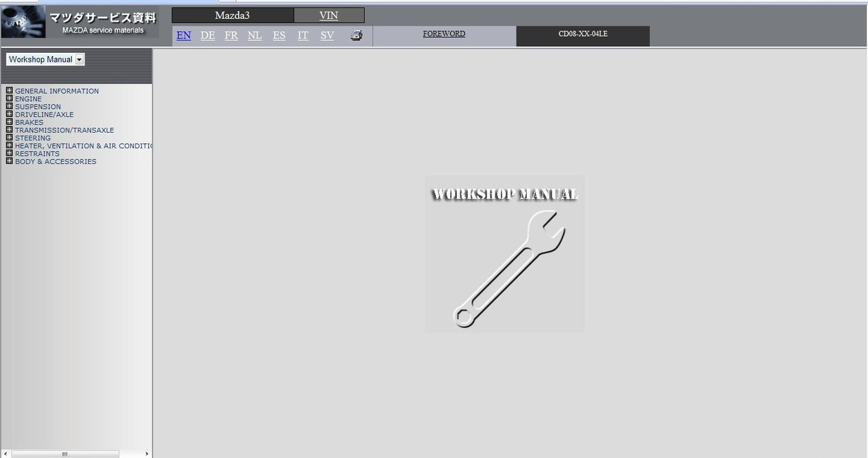Switch language to DE
Screen dimensions: 868x458
point(208,35)
